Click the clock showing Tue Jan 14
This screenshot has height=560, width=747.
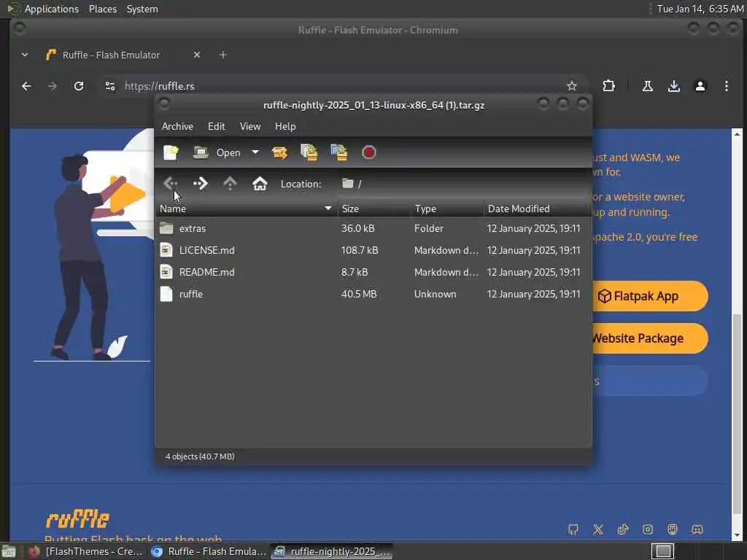point(700,9)
